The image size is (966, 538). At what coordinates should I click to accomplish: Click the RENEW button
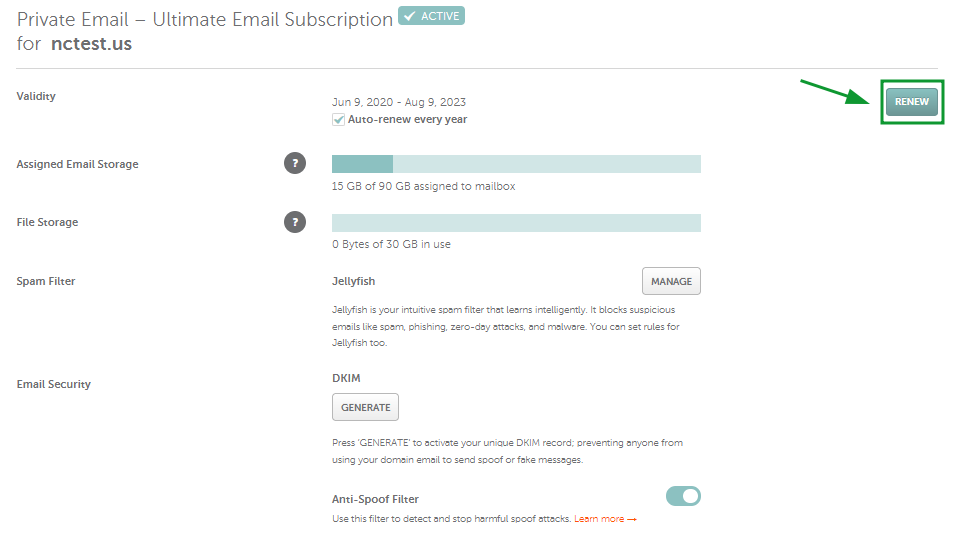coord(912,102)
